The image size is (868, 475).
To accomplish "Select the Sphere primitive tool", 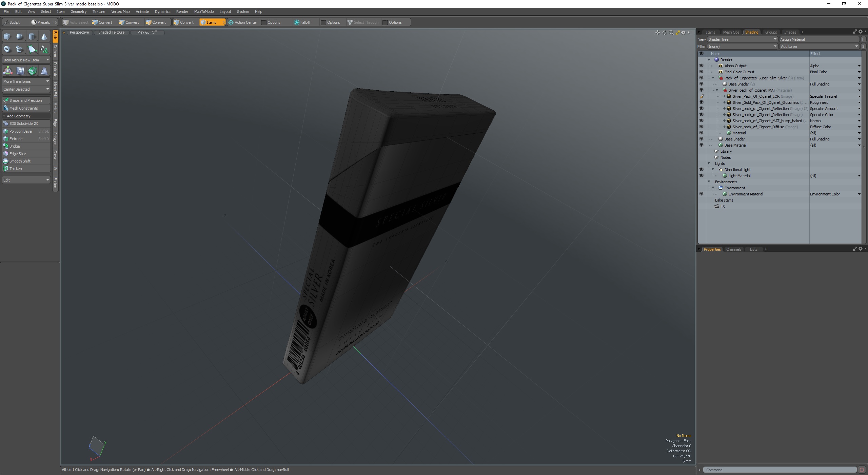I will tap(20, 37).
